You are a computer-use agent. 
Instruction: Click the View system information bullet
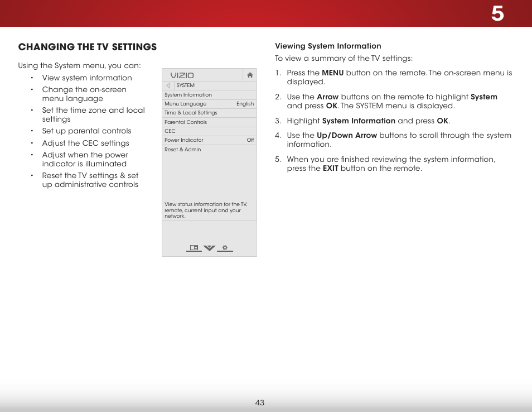(87, 78)
